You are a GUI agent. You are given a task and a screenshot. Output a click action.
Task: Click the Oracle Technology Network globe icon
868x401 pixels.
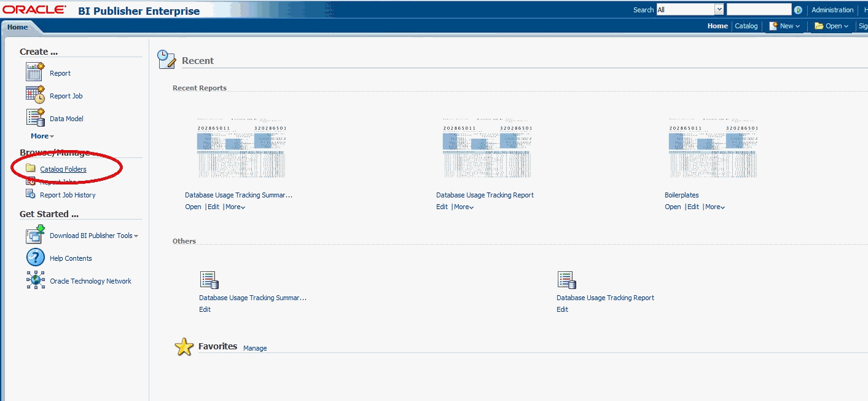tap(36, 280)
